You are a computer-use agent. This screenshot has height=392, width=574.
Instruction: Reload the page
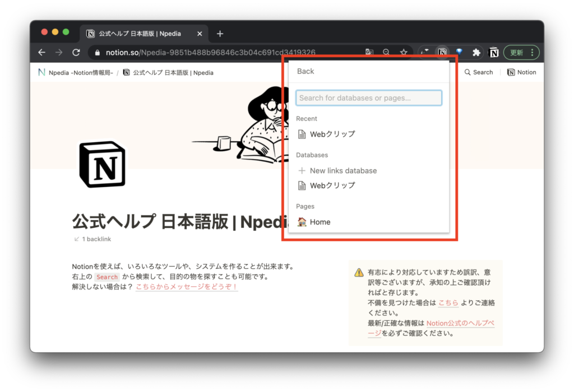click(x=76, y=52)
